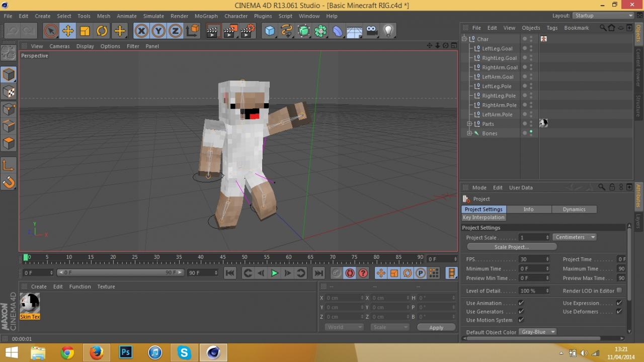Expand the Bones group in the Object Manager
This screenshot has width=644, height=362.
click(469, 133)
